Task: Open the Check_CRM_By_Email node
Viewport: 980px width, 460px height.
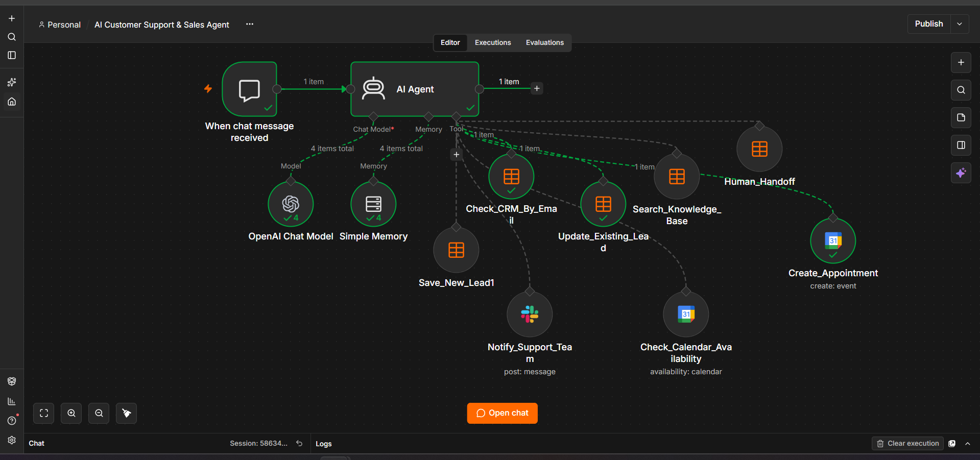Action: click(x=511, y=177)
